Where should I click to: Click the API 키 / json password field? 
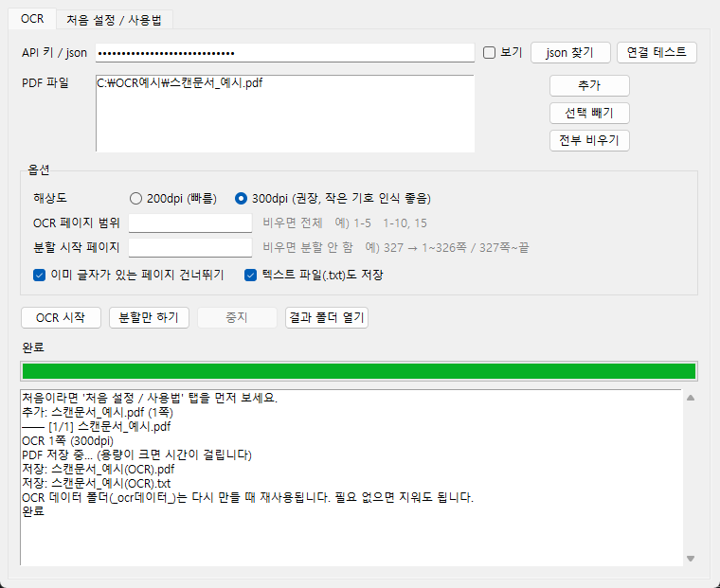pos(285,53)
